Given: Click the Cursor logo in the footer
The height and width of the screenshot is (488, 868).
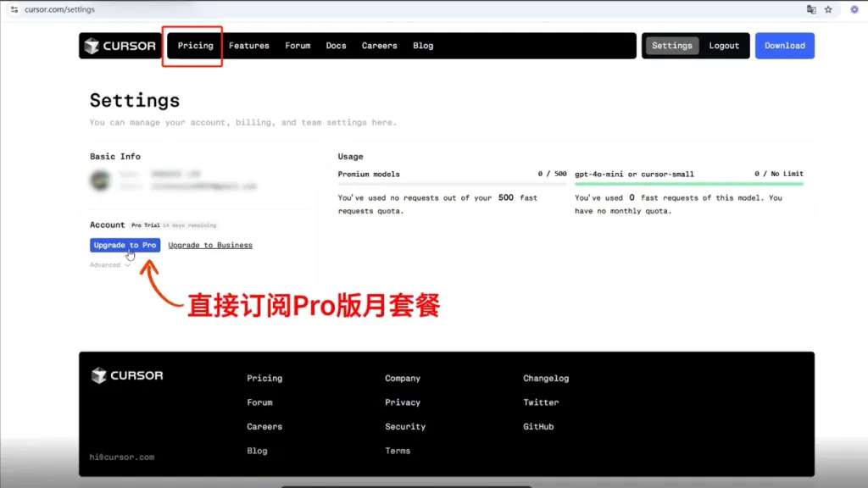Looking at the screenshot, I should pyautogui.click(x=127, y=375).
